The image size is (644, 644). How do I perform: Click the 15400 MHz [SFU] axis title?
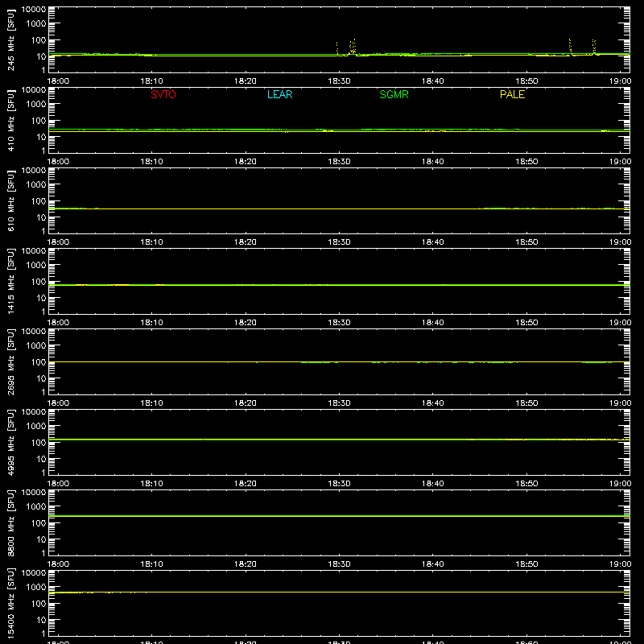tap(10, 603)
